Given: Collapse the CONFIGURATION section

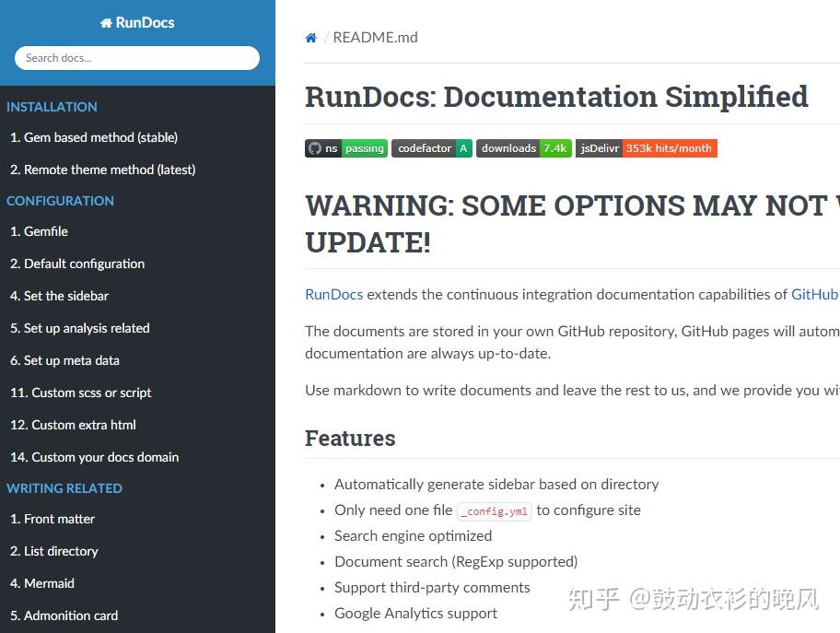Looking at the screenshot, I should click(60, 201).
